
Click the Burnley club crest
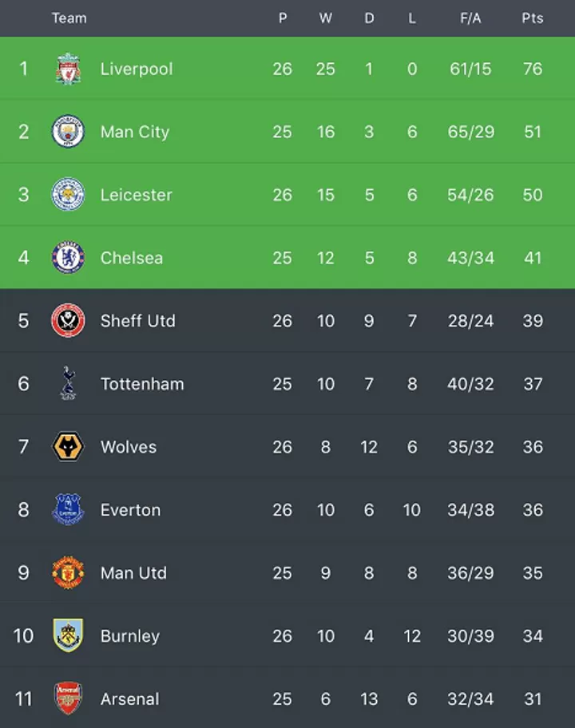click(x=68, y=635)
